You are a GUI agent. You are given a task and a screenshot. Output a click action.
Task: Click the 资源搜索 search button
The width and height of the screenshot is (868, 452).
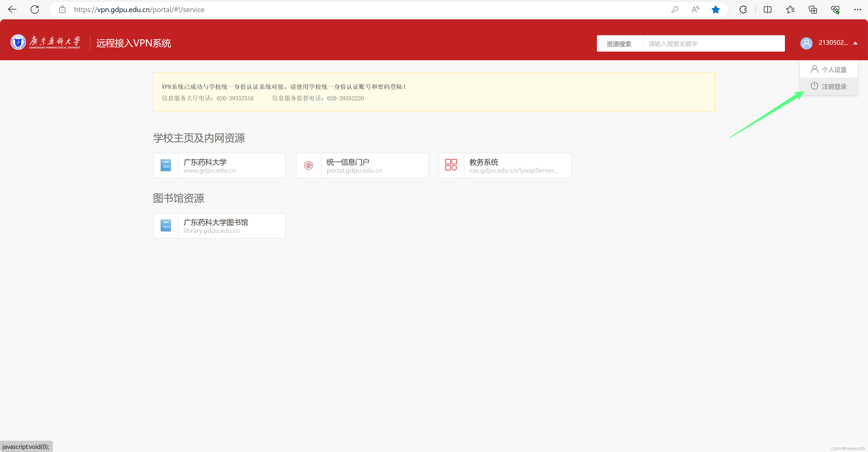pyautogui.click(x=619, y=44)
